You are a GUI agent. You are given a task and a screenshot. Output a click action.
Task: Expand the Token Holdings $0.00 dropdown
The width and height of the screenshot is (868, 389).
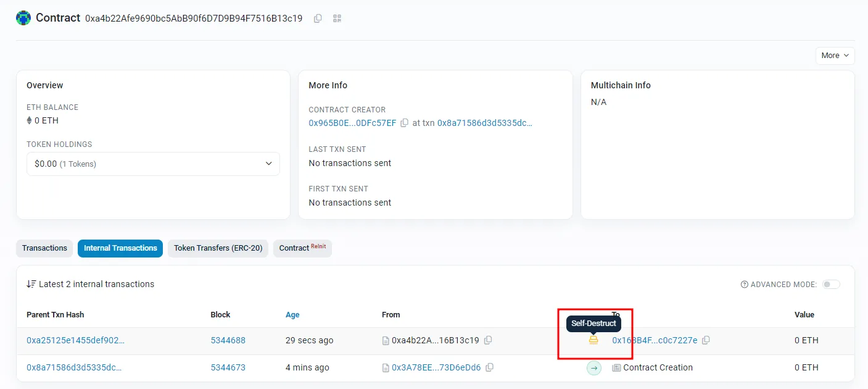pos(153,164)
